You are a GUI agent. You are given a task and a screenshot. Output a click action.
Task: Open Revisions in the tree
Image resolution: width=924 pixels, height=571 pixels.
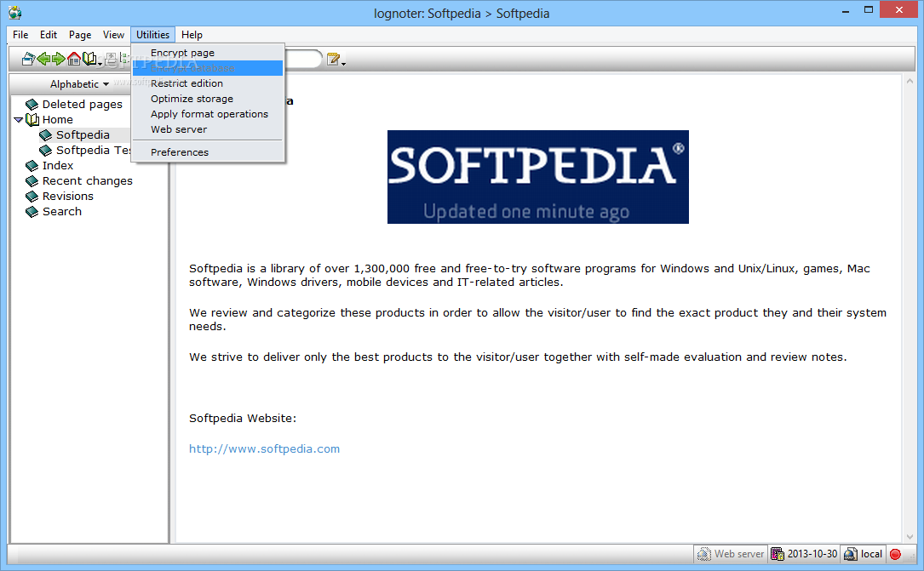[x=67, y=196]
